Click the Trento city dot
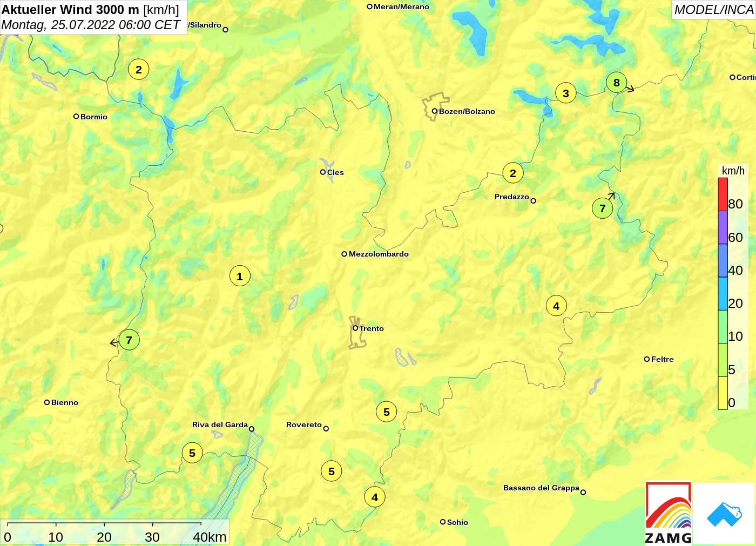This screenshot has width=756, height=546. pos(355,328)
